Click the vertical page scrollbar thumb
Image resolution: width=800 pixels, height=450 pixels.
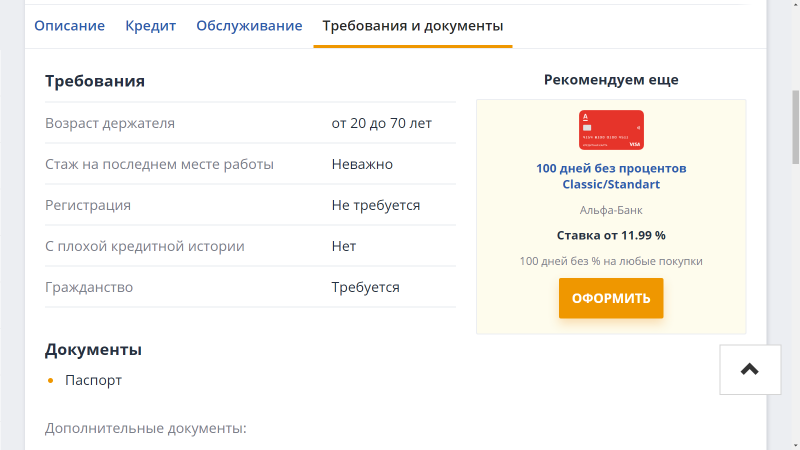click(795, 128)
